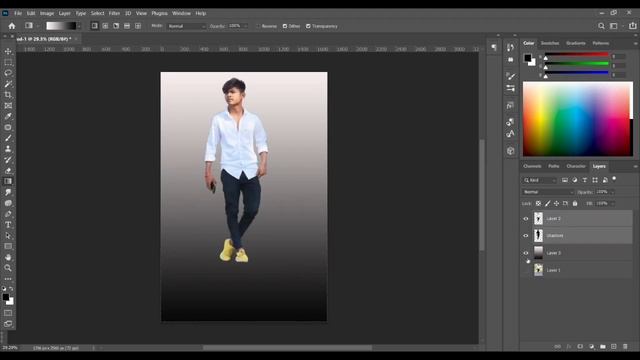Select the Dodge tool
Viewport: 640px width, 360px height.
[8, 203]
